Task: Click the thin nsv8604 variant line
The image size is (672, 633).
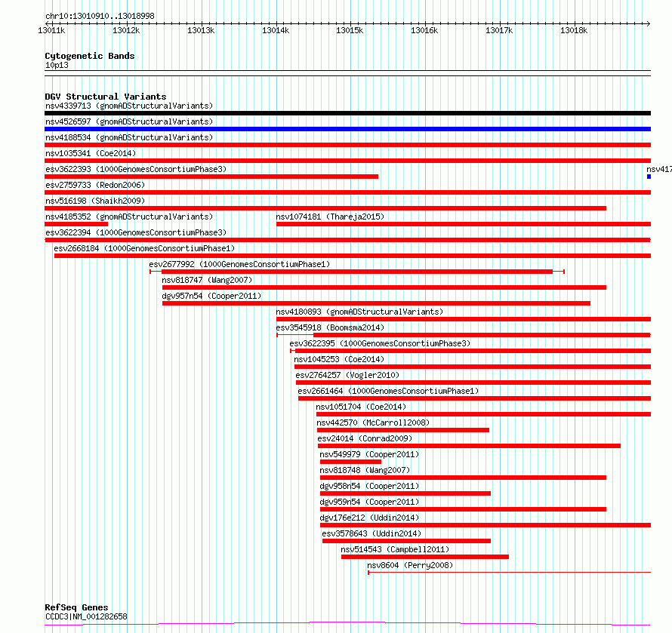Action: (510, 573)
